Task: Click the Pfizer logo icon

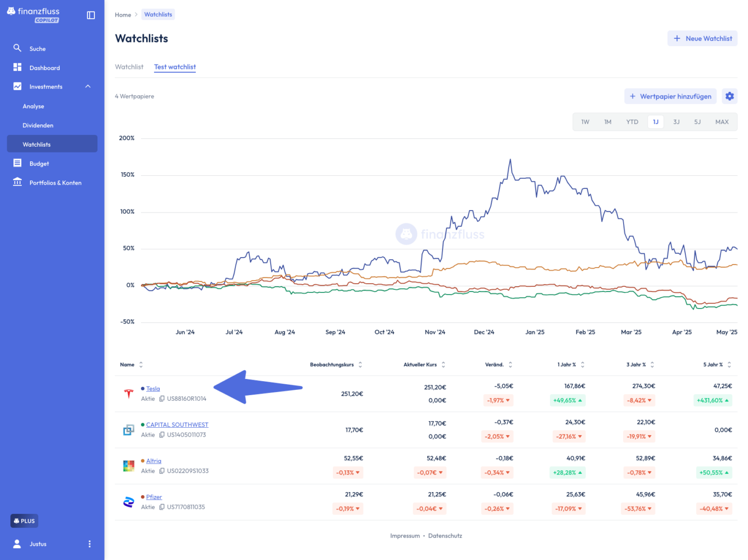Action: (x=129, y=502)
